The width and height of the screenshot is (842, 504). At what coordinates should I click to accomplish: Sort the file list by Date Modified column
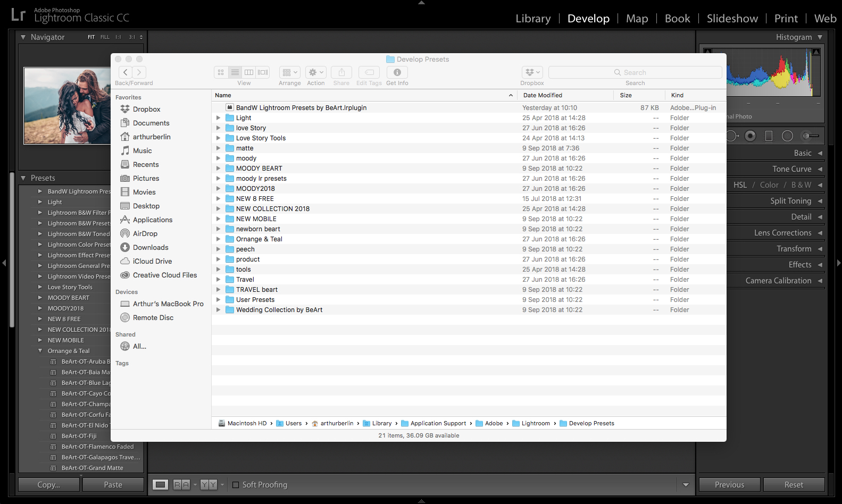pyautogui.click(x=565, y=95)
